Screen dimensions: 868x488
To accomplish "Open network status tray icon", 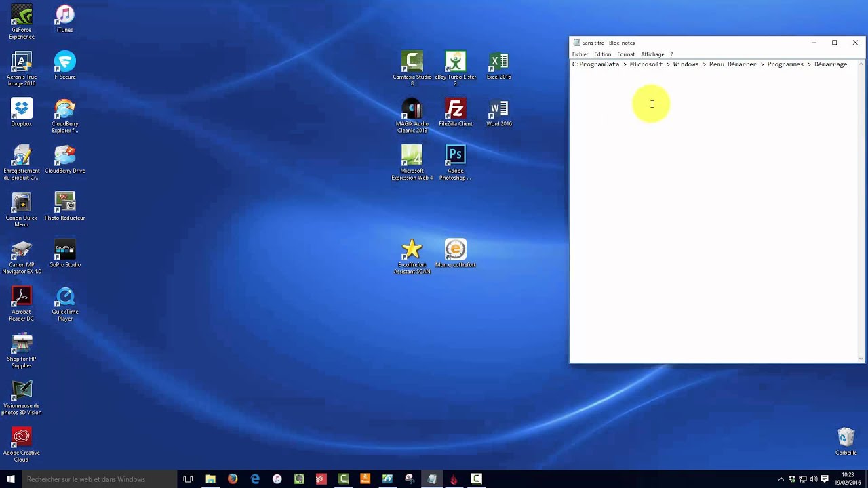I will [803, 479].
